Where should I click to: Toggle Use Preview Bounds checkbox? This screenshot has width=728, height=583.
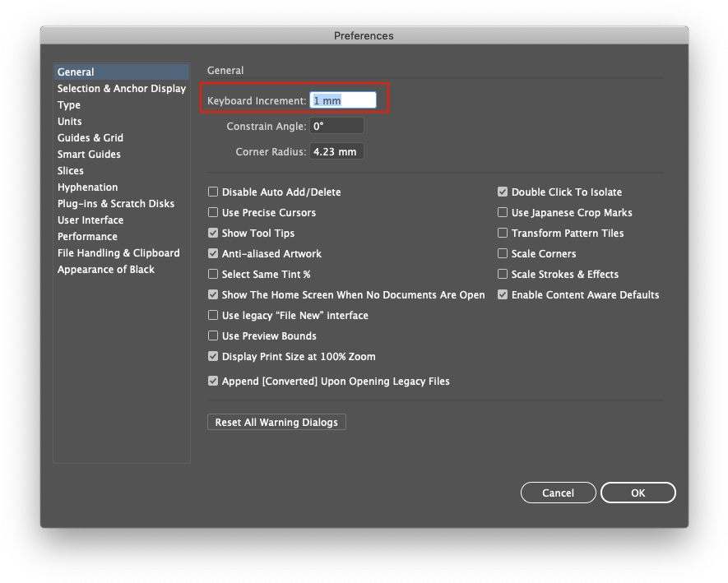[x=213, y=335]
